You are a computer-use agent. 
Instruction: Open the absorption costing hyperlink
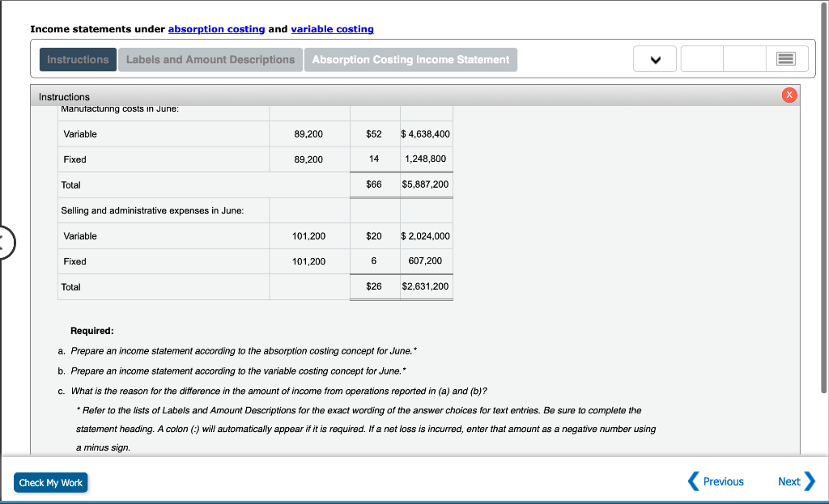pyautogui.click(x=215, y=28)
